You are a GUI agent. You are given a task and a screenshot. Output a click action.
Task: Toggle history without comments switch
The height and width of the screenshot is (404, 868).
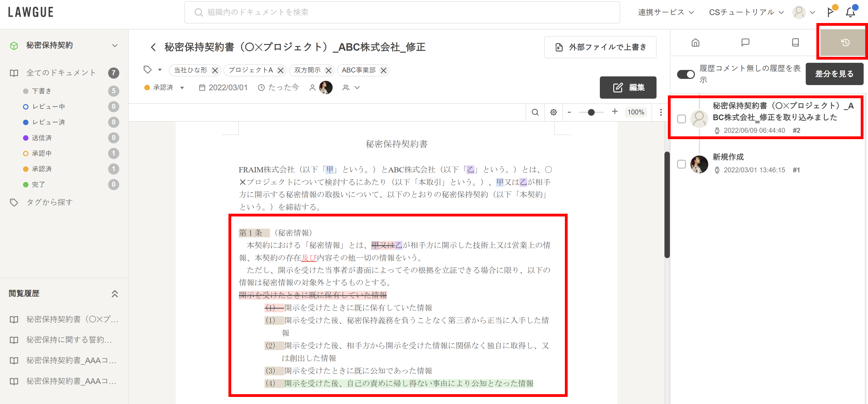click(685, 74)
